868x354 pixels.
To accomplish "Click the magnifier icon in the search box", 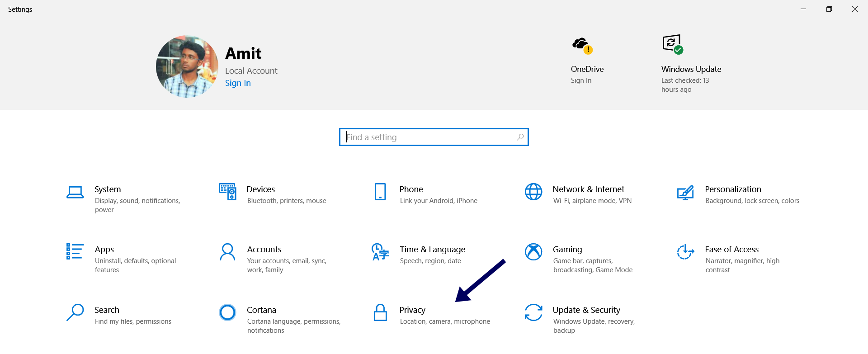I will (x=520, y=137).
